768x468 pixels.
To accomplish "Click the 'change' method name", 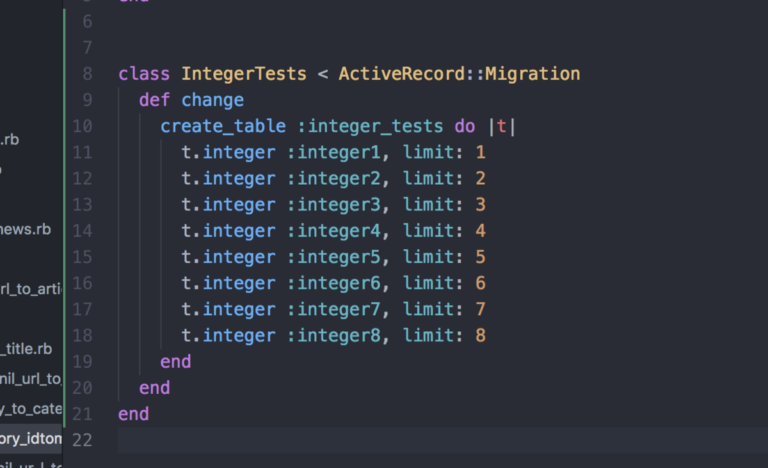I will coord(213,100).
